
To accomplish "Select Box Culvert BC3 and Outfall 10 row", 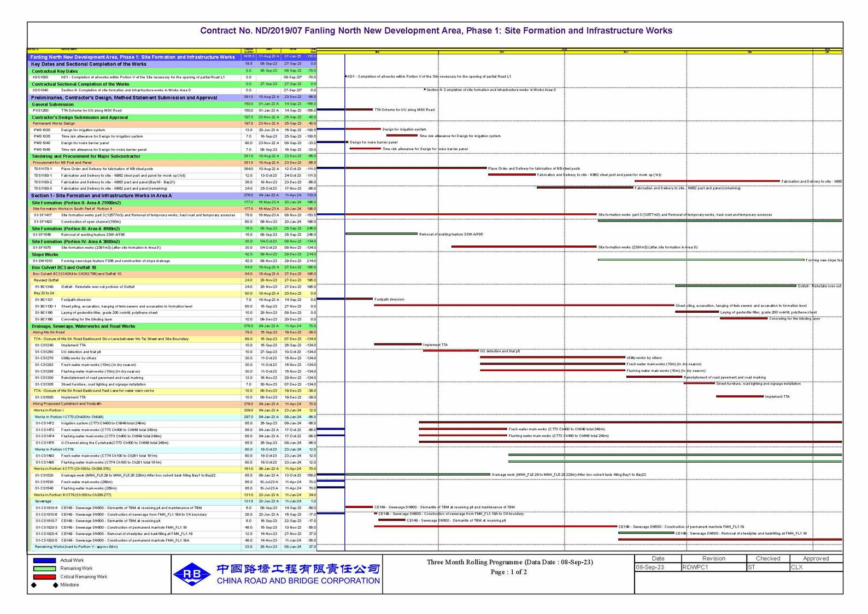I will coord(64,267).
